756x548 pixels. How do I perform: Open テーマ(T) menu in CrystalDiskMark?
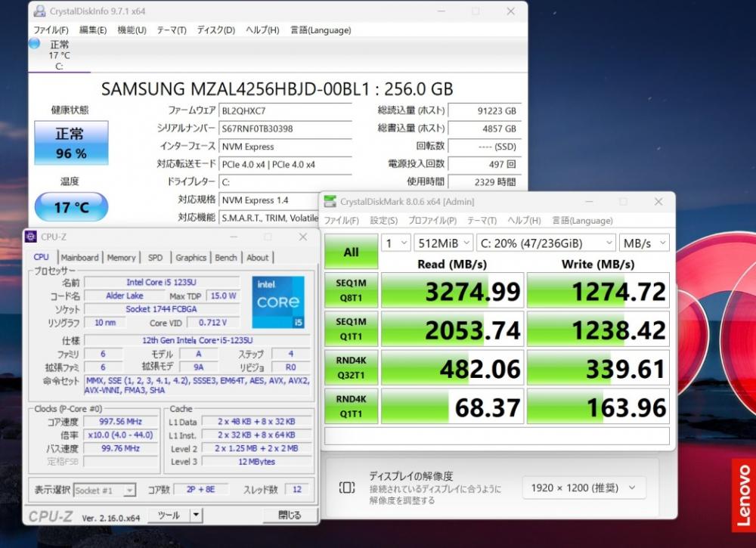coord(482,220)
